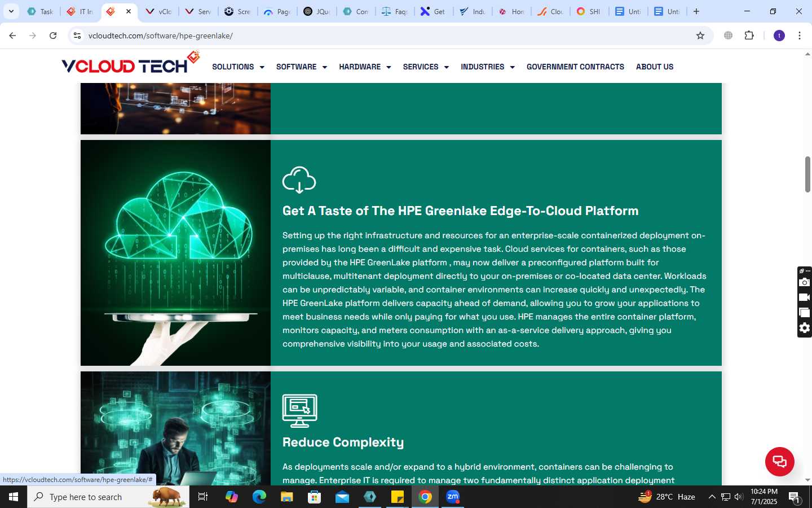Click the screenshot camera icon on side panel
The height and width of the screenshot is (508, 812).
pos(805,282)
